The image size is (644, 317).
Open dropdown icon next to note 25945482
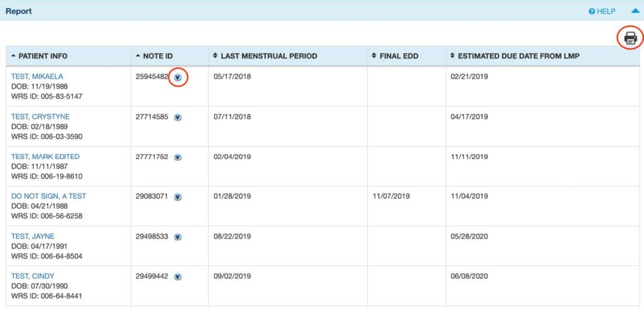(x=178, y=77)
